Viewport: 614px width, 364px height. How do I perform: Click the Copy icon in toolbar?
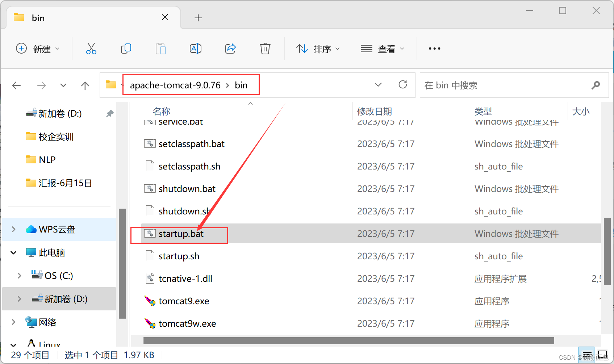coord(126,49)
